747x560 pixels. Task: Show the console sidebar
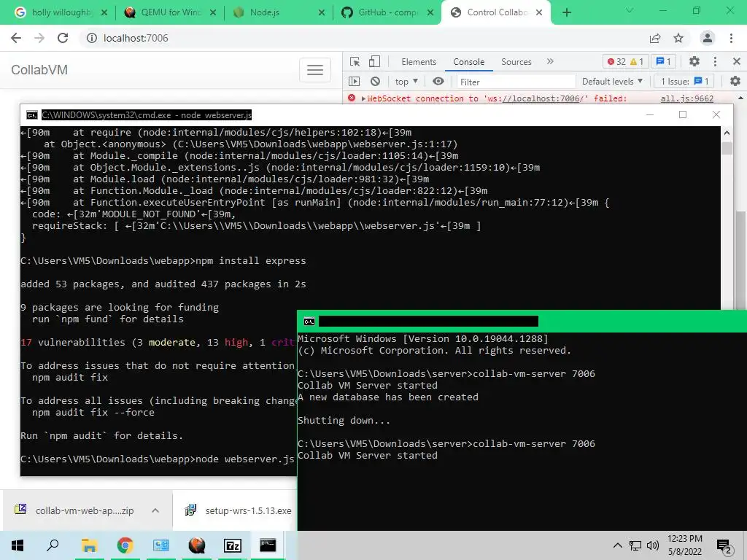(355, 82)
